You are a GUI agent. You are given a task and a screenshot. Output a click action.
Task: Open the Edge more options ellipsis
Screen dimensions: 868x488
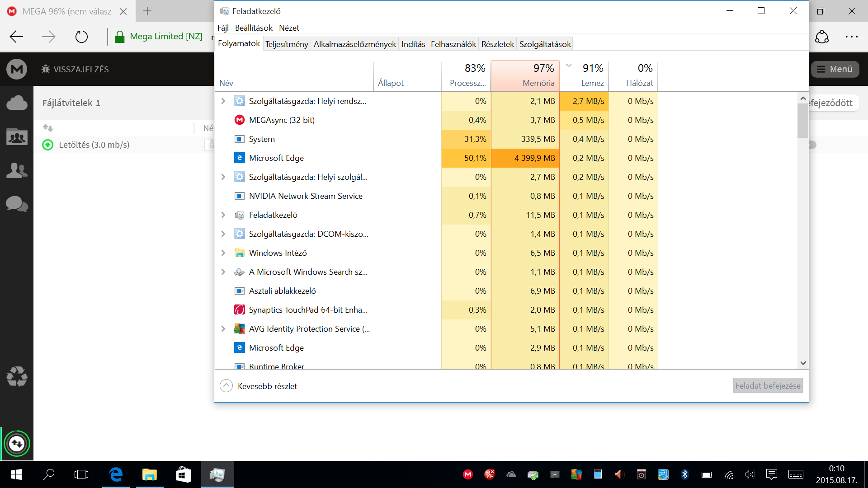[851, 37]
